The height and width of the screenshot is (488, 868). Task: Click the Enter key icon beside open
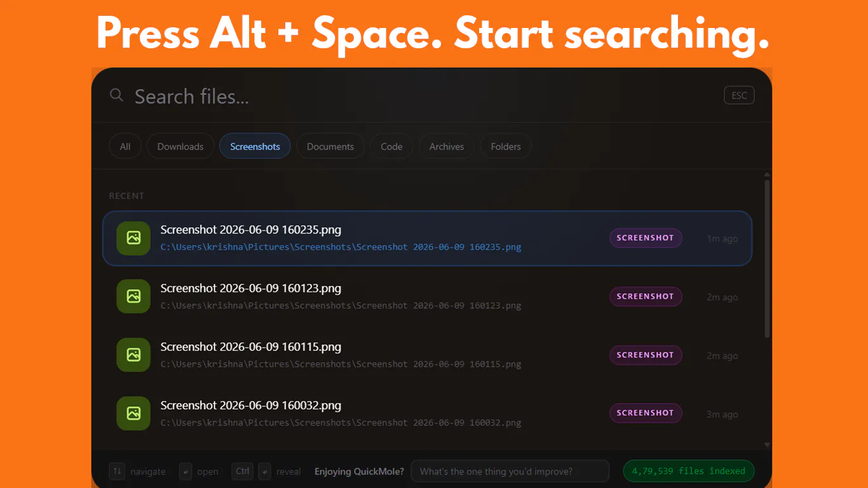click(186, 471)
